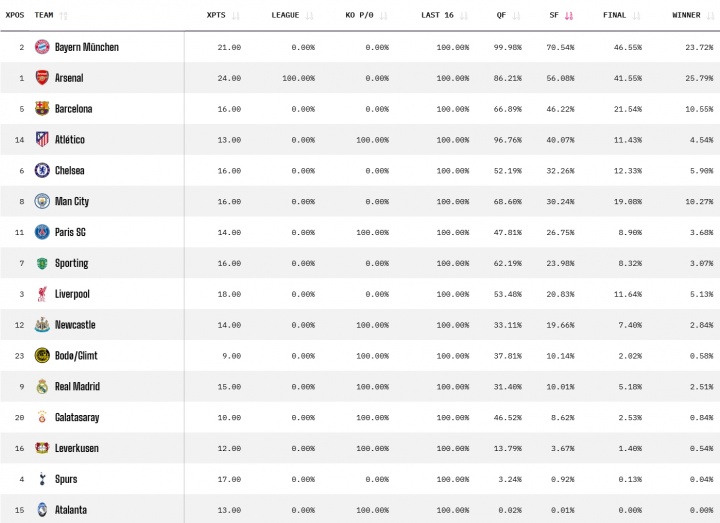Click the Man City club crest
This screenshot has height=523, width=720.
click(42, 201)
